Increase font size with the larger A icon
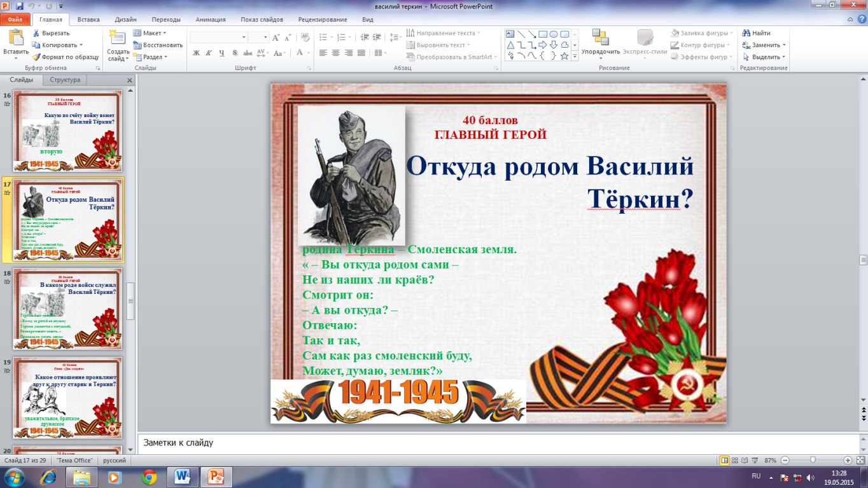Viewport: 868px width, 488px height. click(x=276, y=38)
